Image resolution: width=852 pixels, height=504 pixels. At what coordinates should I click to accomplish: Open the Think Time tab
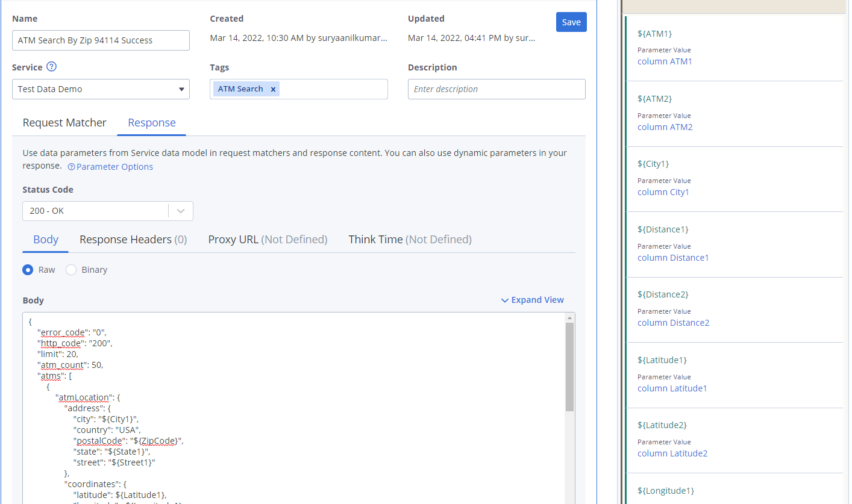pyautogui.click(x=410, y=240)
